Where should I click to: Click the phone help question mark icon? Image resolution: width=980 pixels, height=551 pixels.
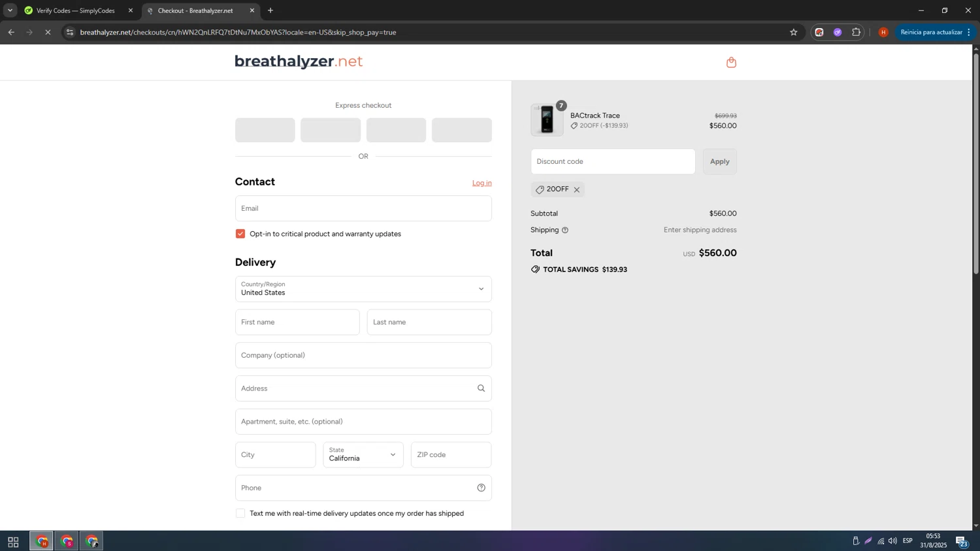(481, 488)
